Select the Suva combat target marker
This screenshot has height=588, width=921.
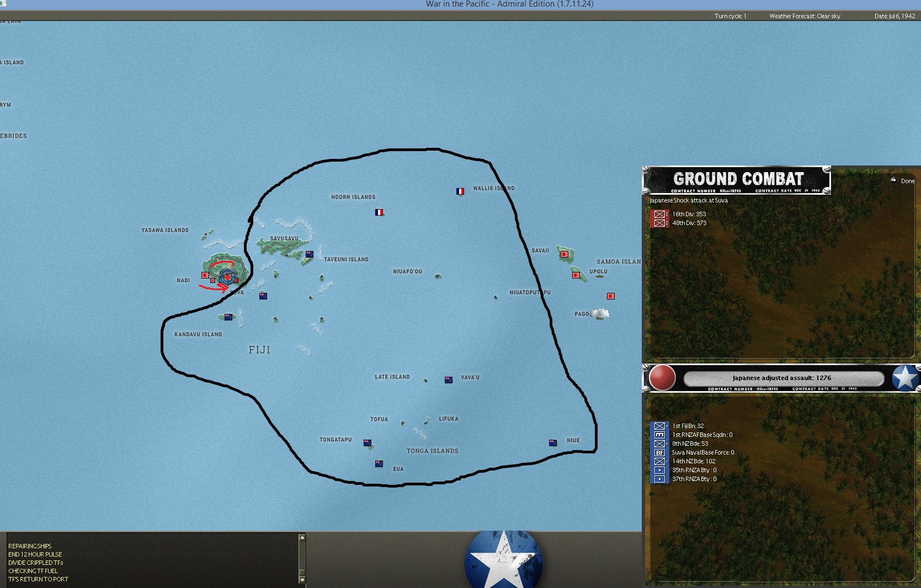227,277
